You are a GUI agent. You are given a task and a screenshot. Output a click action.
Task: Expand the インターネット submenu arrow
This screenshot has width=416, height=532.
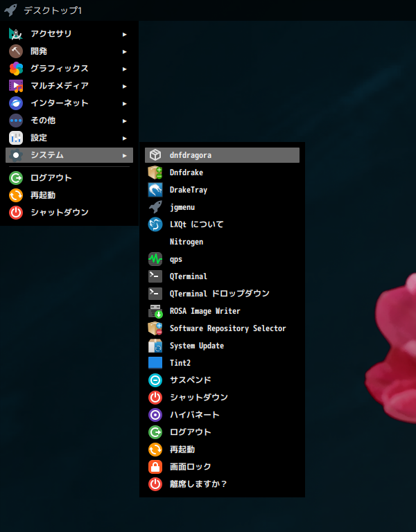[125, 103]
